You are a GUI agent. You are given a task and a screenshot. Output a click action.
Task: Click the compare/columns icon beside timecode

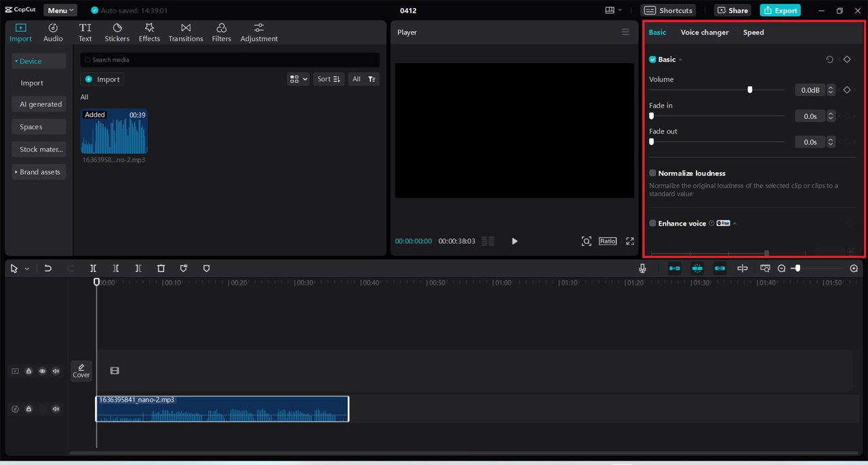click(x=488, y=241)
